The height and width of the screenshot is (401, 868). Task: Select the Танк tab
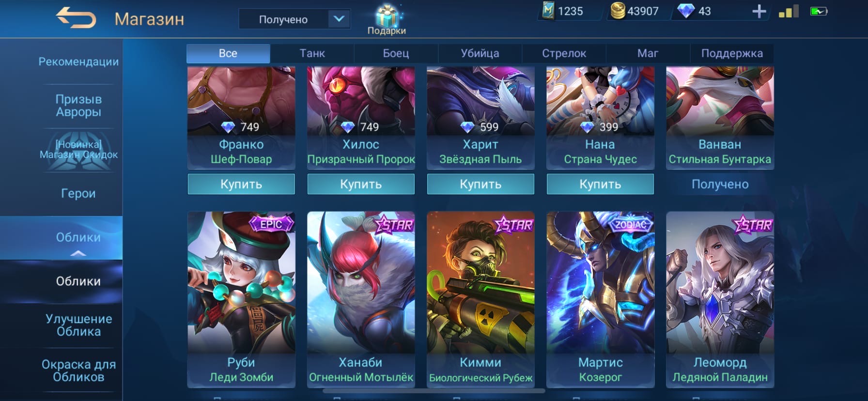[x=312, y=53]
